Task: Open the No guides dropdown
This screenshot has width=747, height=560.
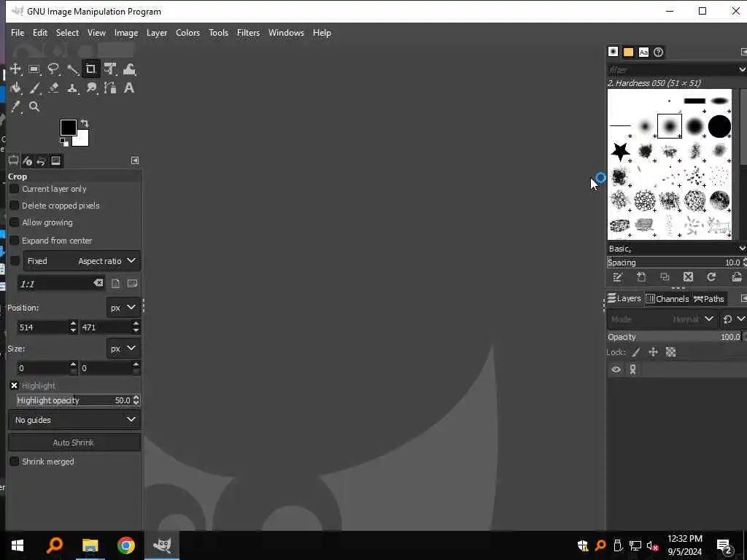Action: point(74,420)
